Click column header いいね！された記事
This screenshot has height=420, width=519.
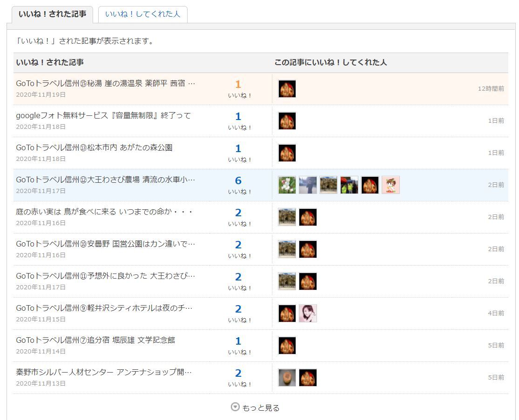click(x=50, y=62)
